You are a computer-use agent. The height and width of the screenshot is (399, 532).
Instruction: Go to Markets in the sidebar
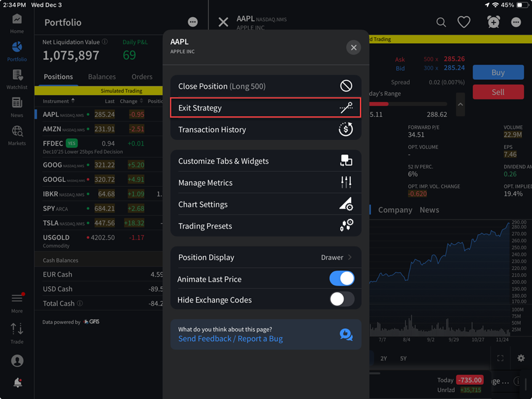17,135
